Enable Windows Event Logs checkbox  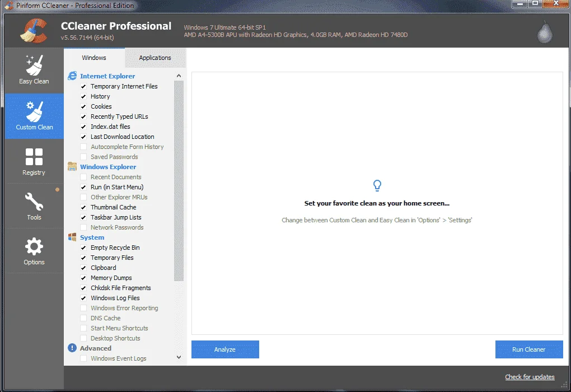[83, 358]
